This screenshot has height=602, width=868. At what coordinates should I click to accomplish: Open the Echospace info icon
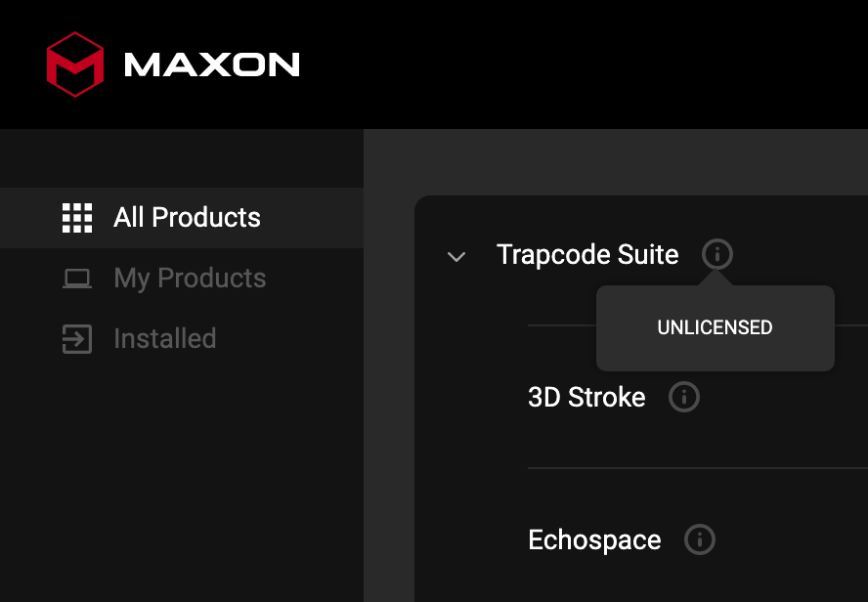[700, 539]
